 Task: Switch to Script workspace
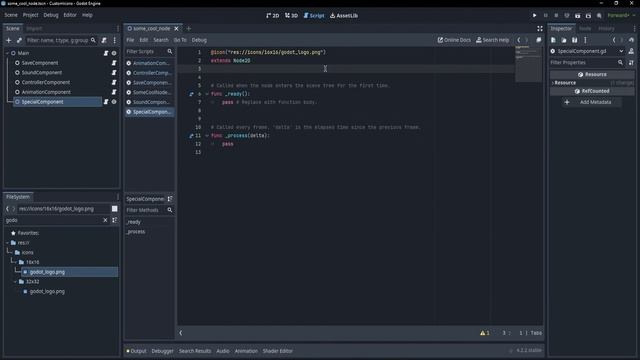coord(314,16)
